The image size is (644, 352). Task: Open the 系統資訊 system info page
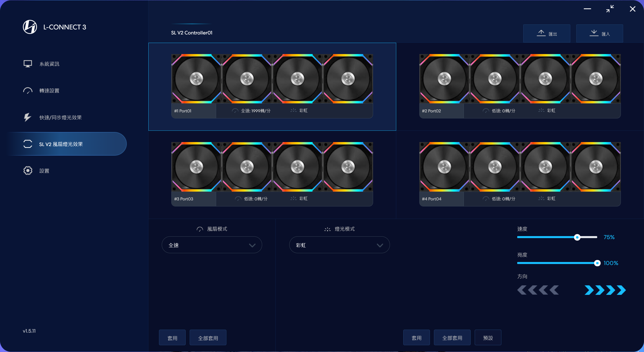click(49, 64)
